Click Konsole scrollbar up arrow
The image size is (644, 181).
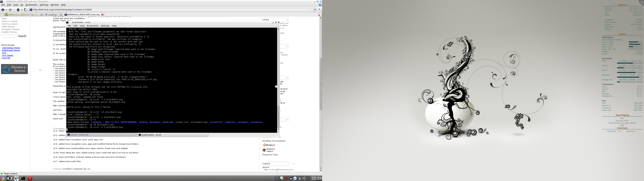coord(278,29)
